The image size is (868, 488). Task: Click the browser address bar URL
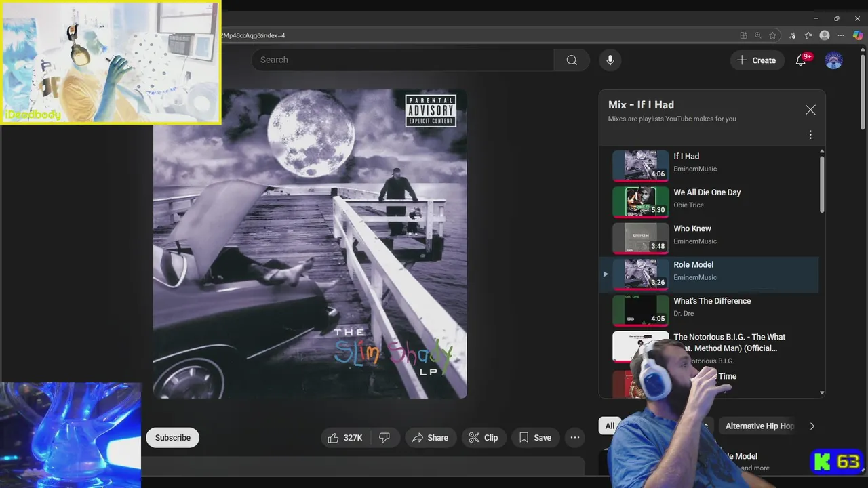click(252, 35)
